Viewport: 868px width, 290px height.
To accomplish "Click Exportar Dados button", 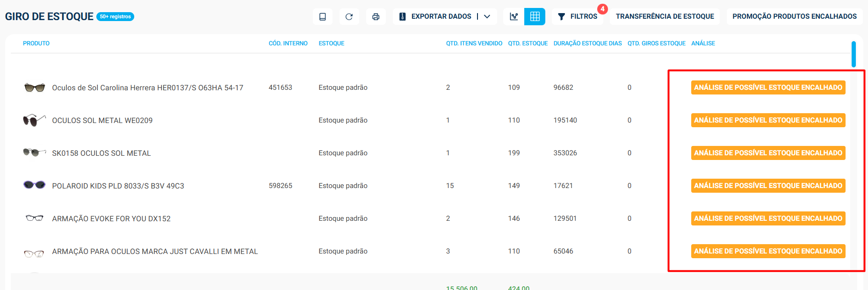I will 435,17.
